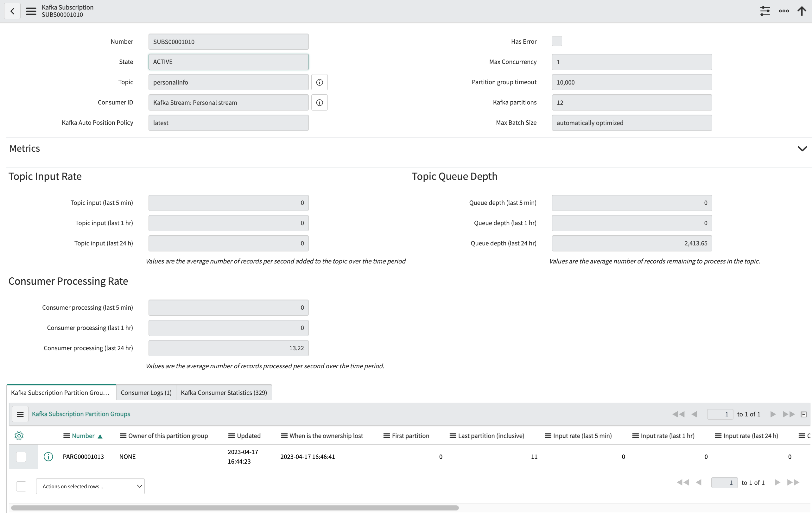The image size is (812, 513).
Task: Click the top pagination page number field
Action: (720, 414)
